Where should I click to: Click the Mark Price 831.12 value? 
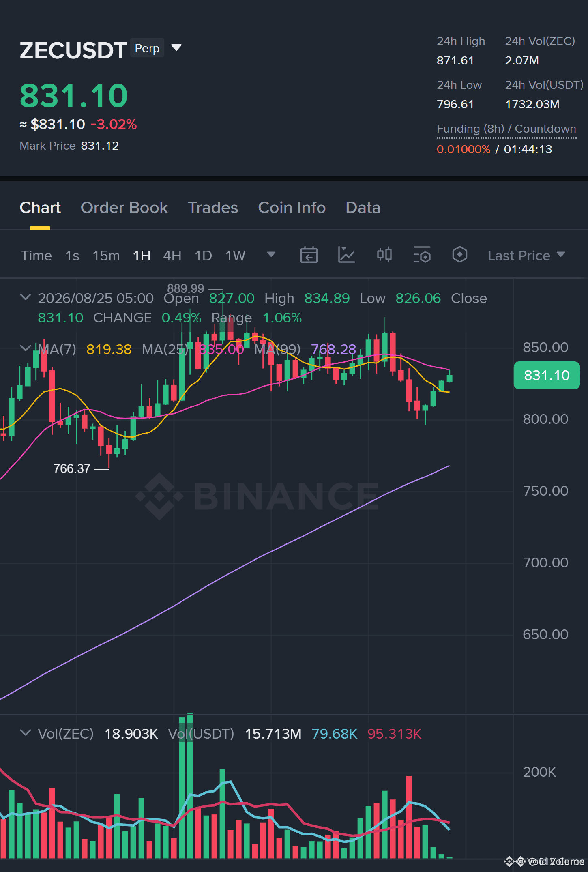(x=100, y=146)
